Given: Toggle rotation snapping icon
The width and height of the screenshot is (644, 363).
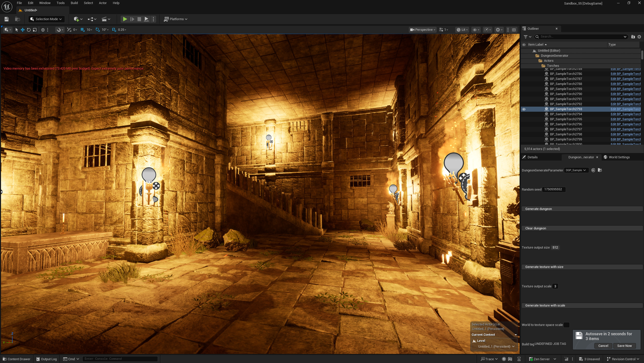Looking at the screenshot, I should point(97,30).
